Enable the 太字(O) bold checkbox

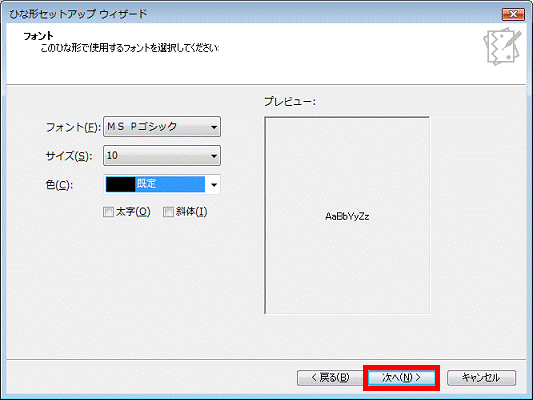point(108,212)
